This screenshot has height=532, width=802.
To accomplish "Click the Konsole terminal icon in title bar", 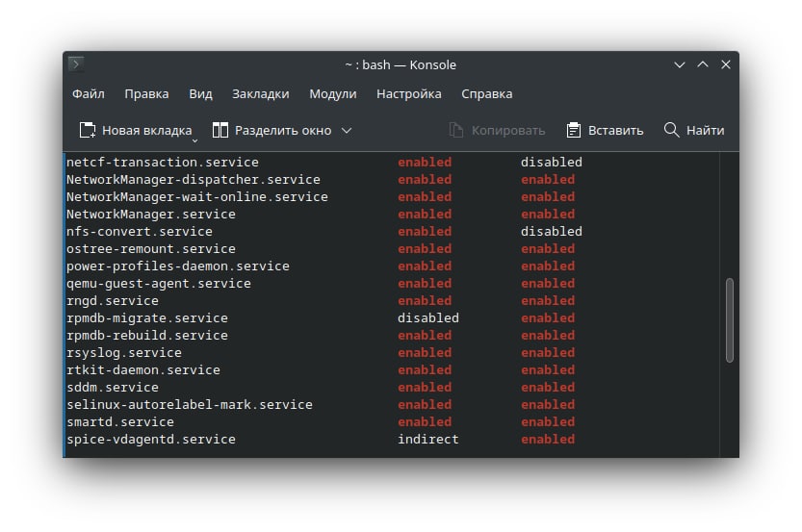I will pyautogui.click(x=76, y=64).
